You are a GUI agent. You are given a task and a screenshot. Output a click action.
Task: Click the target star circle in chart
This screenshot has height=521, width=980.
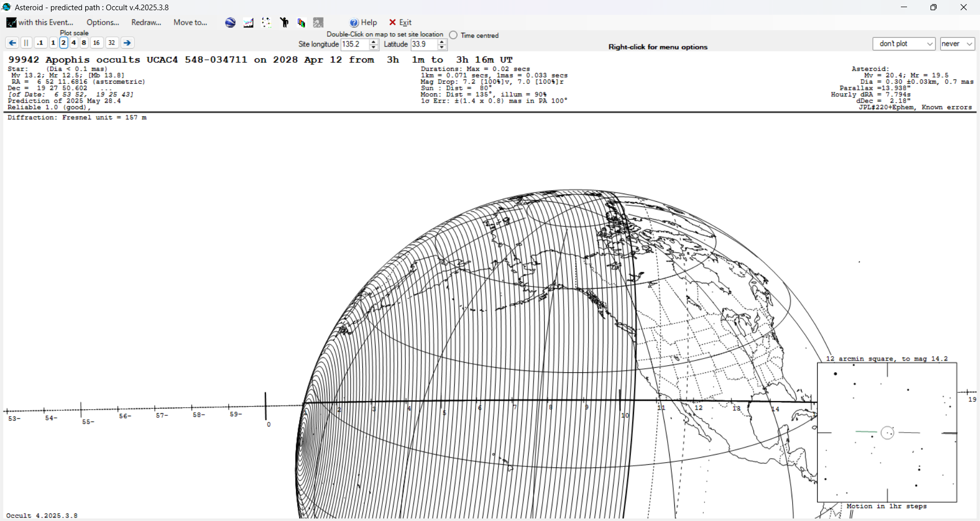point(888,433)
